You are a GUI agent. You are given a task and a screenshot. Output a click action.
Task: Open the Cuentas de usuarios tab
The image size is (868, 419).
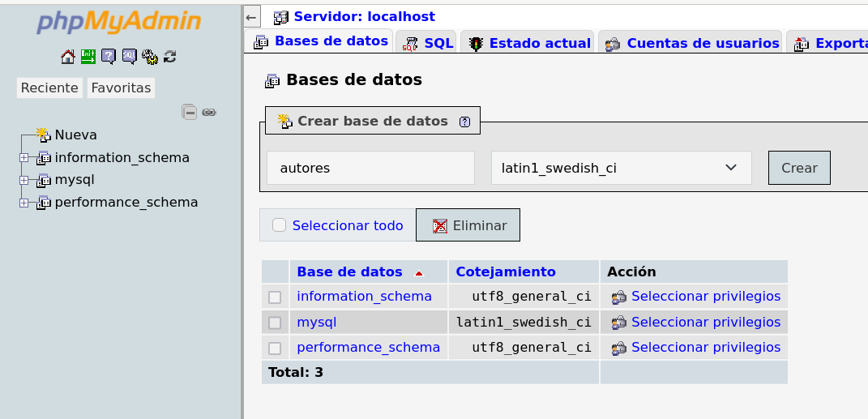click(x=693, y=43)
